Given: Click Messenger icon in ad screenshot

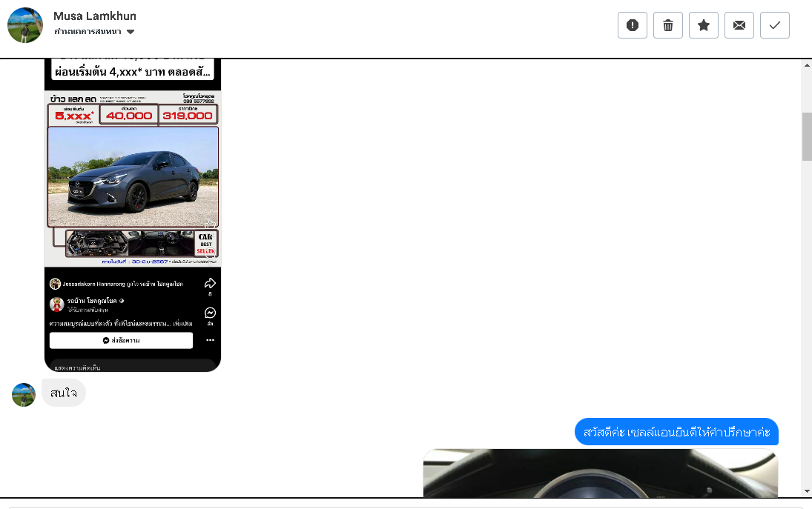Looking at the screenshot, I should (x=211, y=313).
